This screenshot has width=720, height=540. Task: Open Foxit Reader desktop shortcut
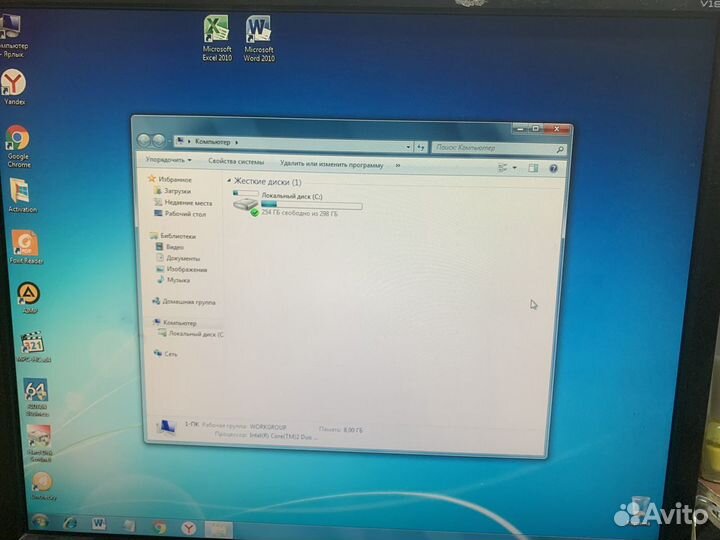(23, 245)
